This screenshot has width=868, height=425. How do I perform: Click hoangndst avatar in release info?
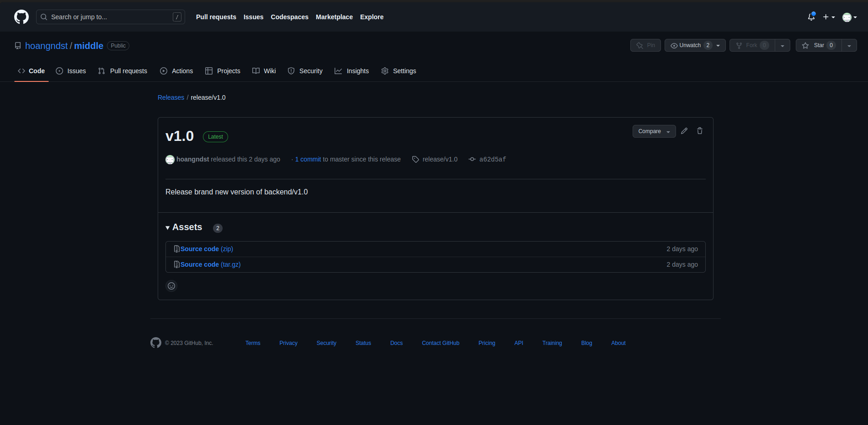click(x=170, y=159)
